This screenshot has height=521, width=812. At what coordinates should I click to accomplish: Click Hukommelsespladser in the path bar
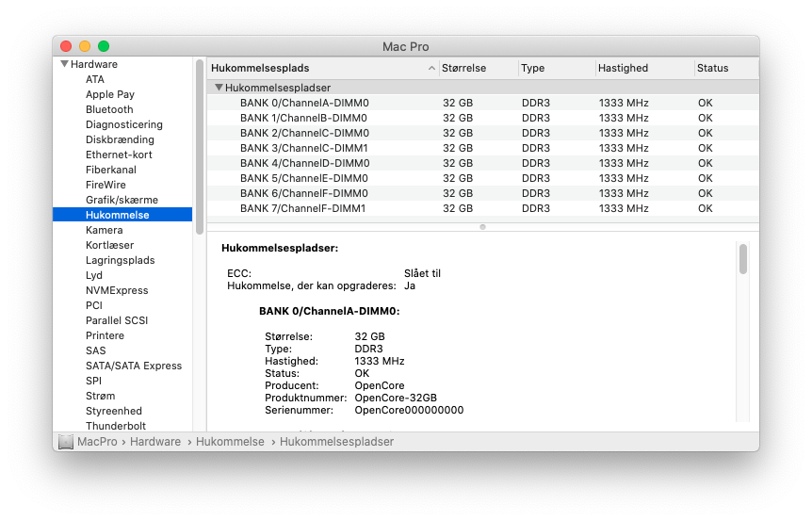tap(336, 442)
